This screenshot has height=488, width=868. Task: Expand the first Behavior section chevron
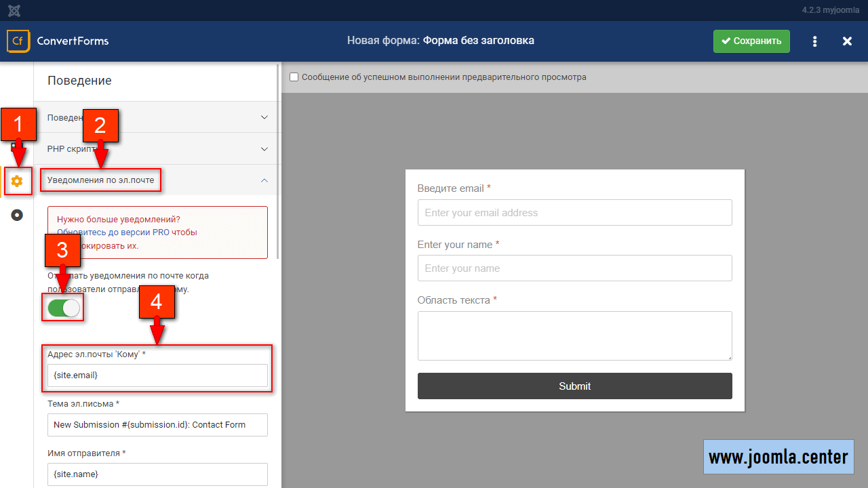click(x=264, y=117)
